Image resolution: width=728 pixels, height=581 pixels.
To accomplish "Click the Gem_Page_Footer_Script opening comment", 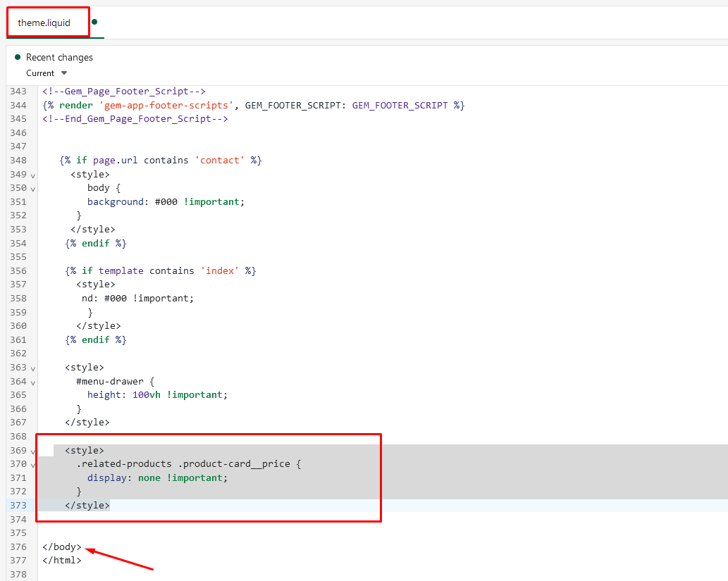I will 124,92.
